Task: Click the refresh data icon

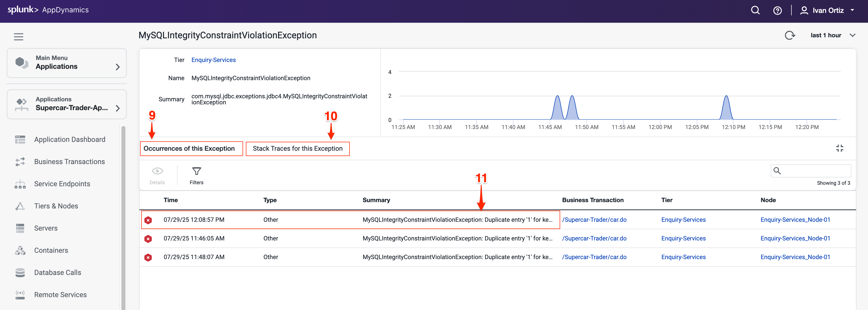Action: [x=789, y=36]
